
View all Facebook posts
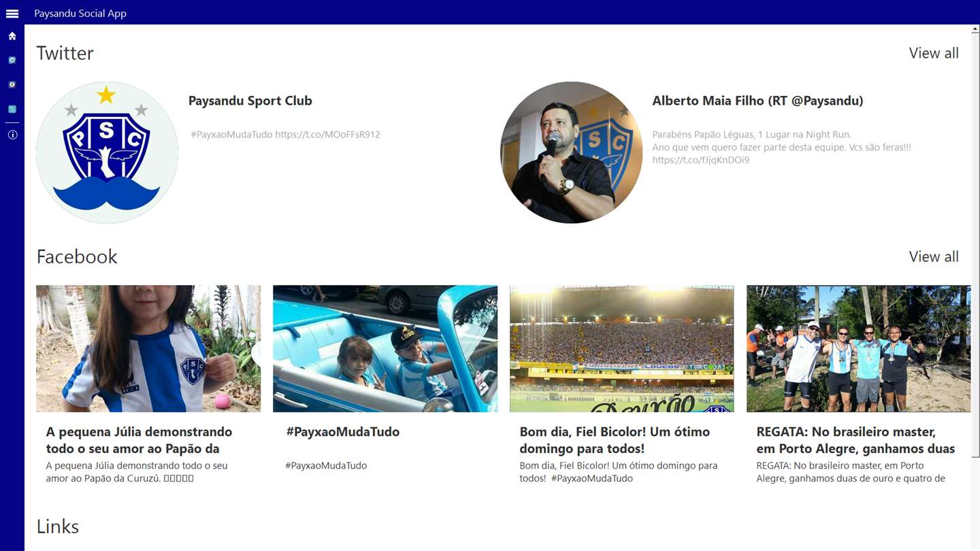point(934,256)
